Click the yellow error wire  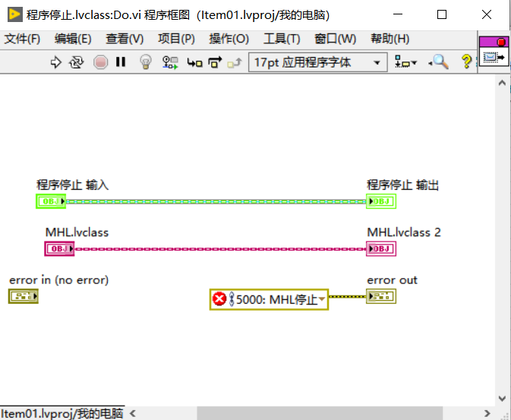(x=347, y=297)
